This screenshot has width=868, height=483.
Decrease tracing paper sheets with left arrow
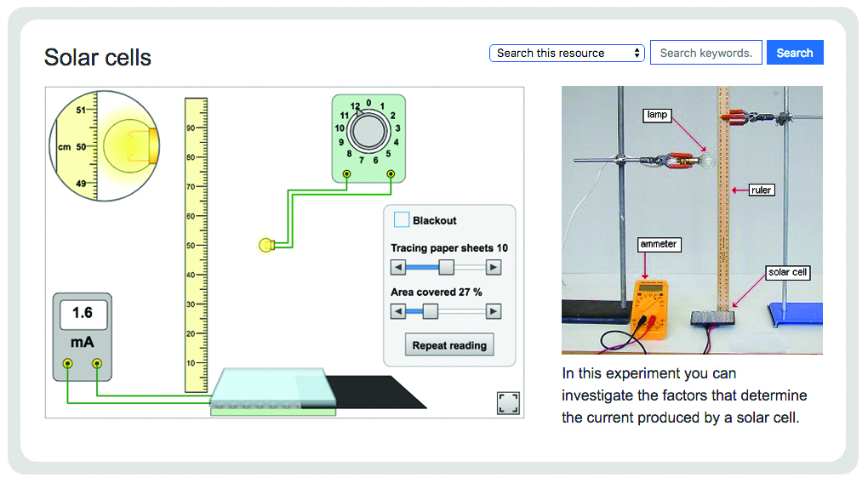pos(398,268)
